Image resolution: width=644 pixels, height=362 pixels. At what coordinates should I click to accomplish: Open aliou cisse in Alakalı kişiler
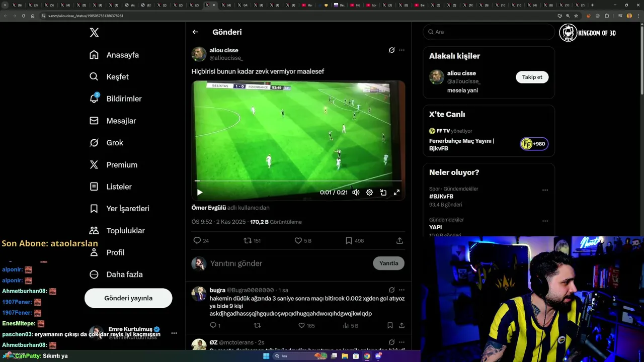point(461,73)
